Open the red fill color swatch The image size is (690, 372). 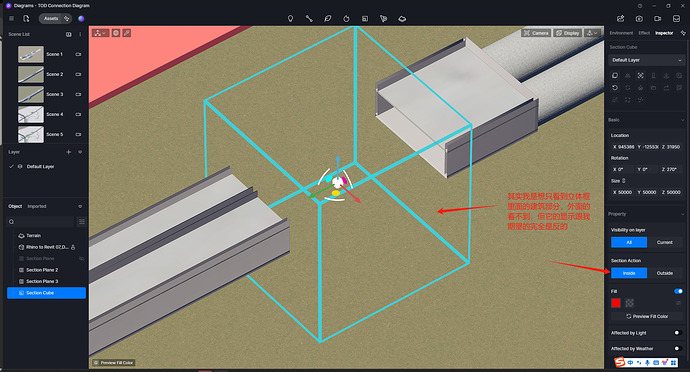tap(616, 303)
